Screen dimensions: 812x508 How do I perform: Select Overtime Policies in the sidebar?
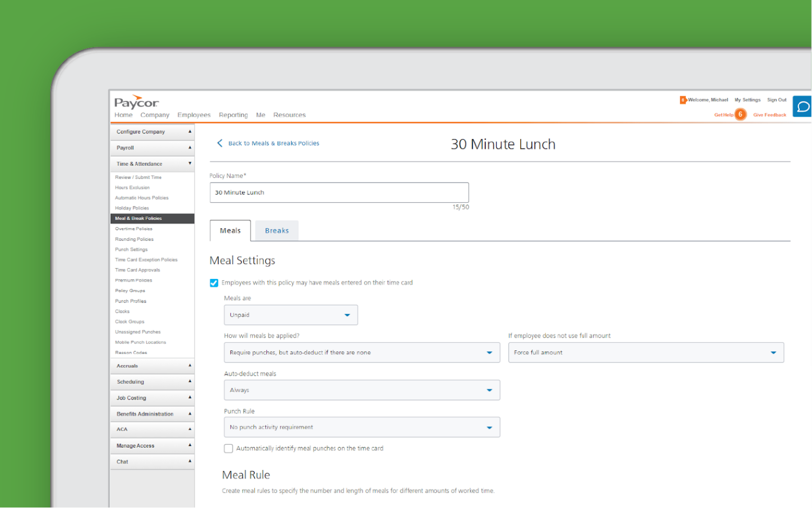click(134, 229)
